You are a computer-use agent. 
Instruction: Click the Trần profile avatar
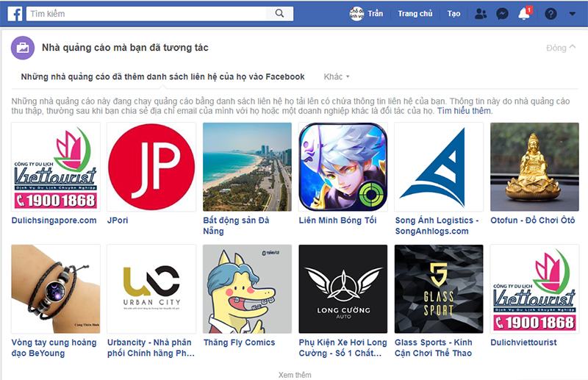pos(356,14)
